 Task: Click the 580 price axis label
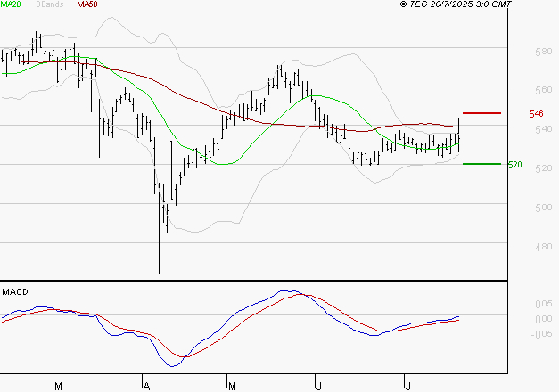(x=543, y=52)
